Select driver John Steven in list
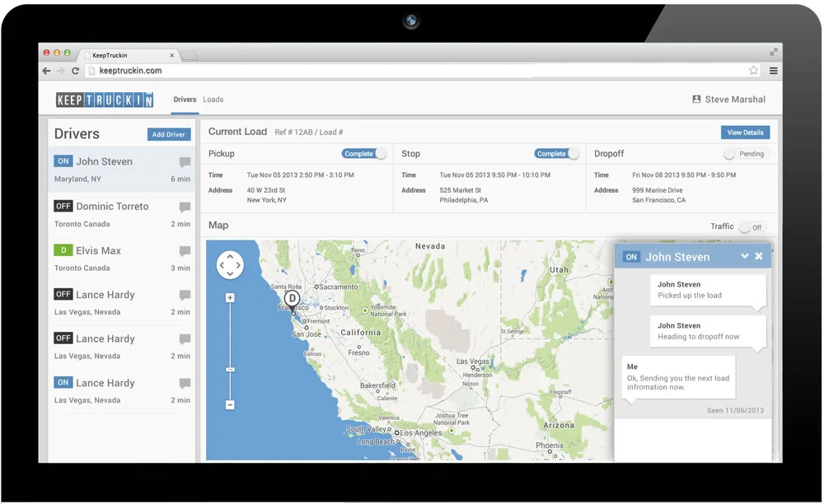 [x=122, y=169]
